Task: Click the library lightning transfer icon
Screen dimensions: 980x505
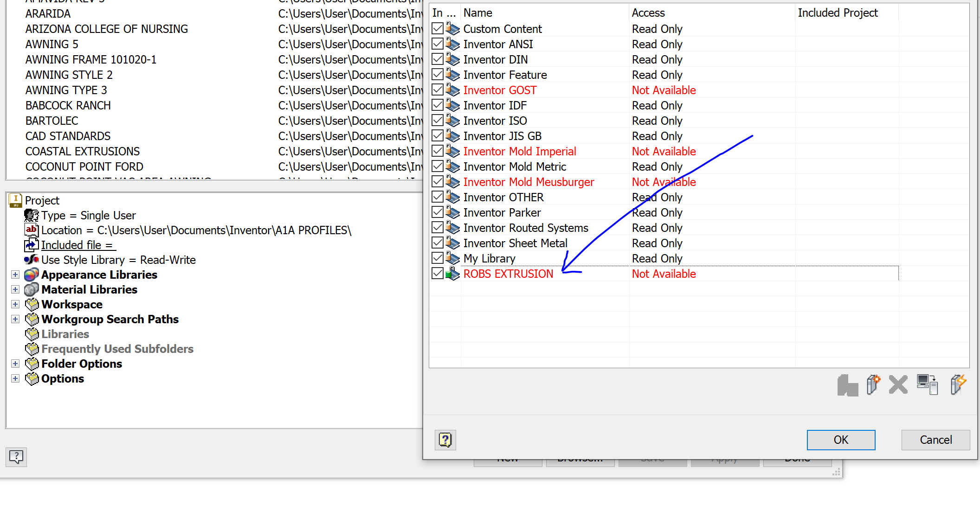Action: [x=958, y=385]
